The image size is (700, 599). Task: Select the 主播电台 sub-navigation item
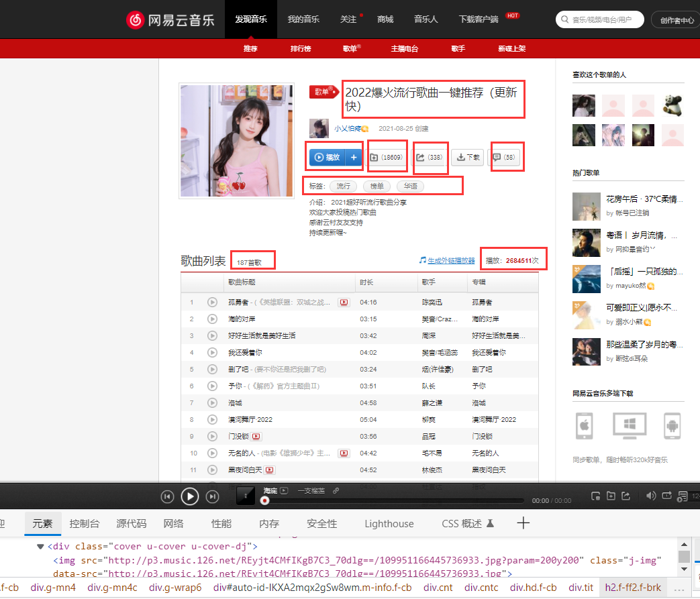405,48
